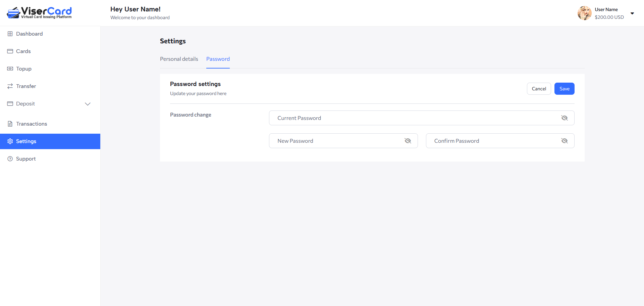
Task: Click the Support question mark icon
Action: pos(10,159)
